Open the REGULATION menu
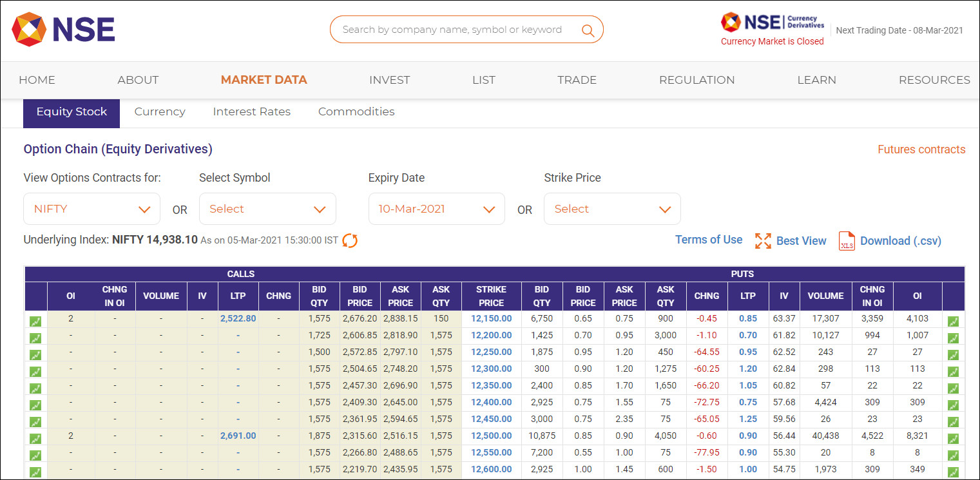The height and width of the screenshot is (480, 980). coord(697,80)
